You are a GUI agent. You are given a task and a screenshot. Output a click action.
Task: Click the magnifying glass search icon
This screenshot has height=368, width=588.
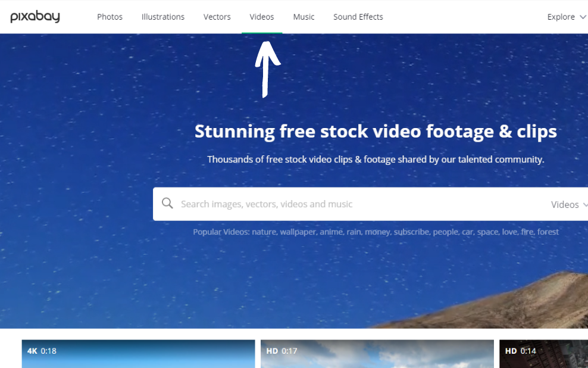168,204
